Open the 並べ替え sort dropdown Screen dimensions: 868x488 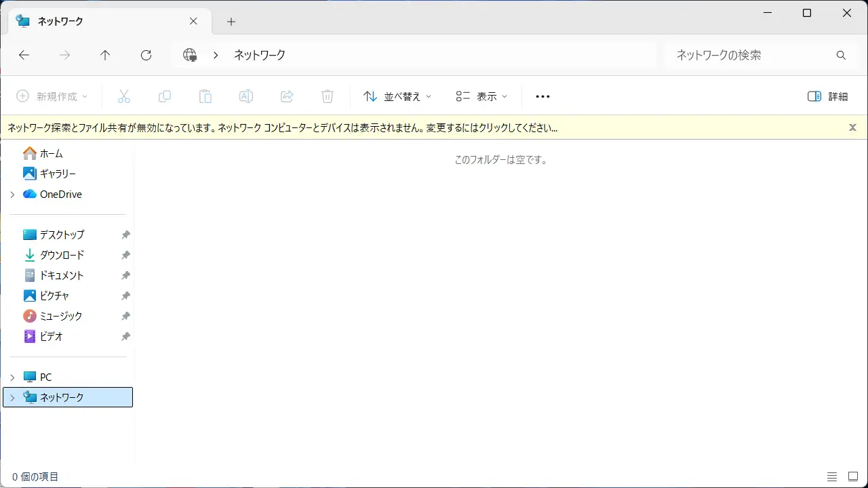click(x=397, y=96)
